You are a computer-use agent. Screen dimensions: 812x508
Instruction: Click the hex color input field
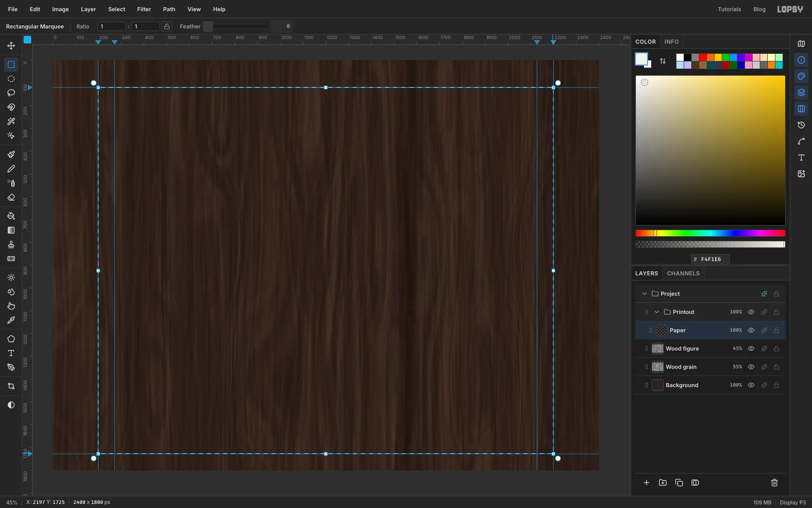710,259
